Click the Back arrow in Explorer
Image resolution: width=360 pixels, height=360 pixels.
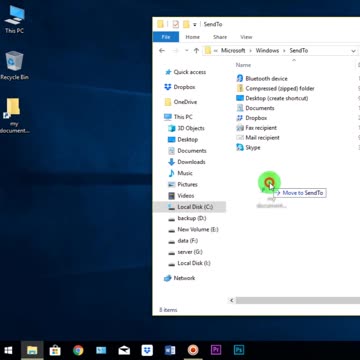pyautogui.click(x=162, y=51)
